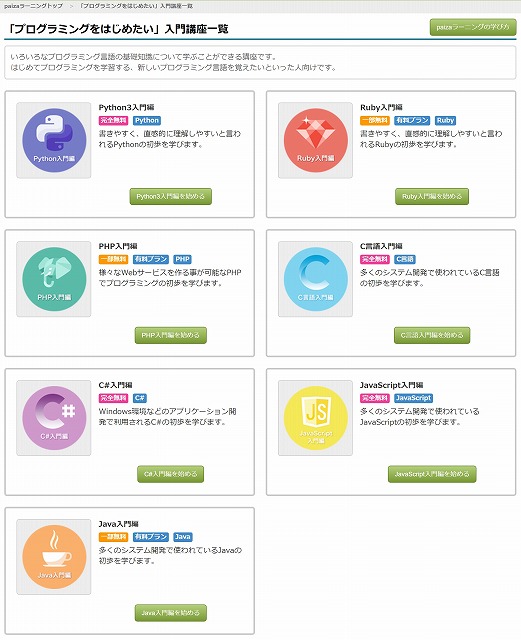Click the C言語入門編を始める button
The image size is (521, 640).
pyautogui.click(x=432, y=335)
